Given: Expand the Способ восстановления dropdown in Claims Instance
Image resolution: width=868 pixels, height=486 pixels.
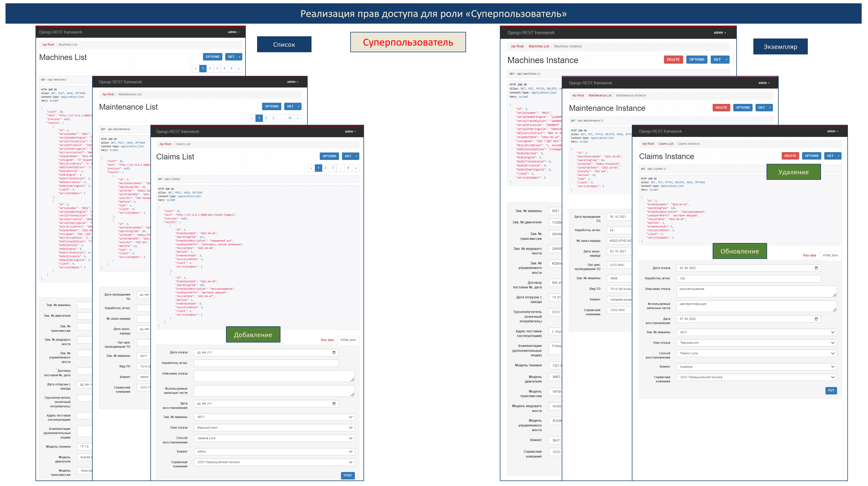Looking at the screenshot, I should coord(756,353).
